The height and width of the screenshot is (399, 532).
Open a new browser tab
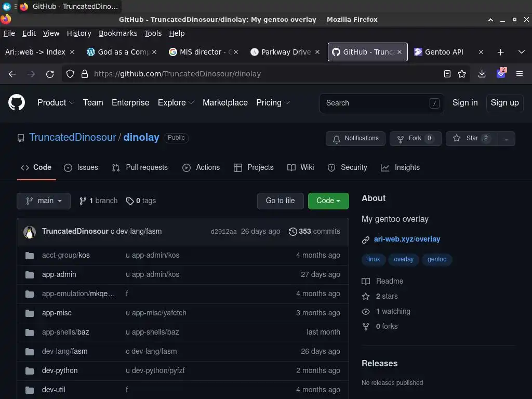[500, 52]
